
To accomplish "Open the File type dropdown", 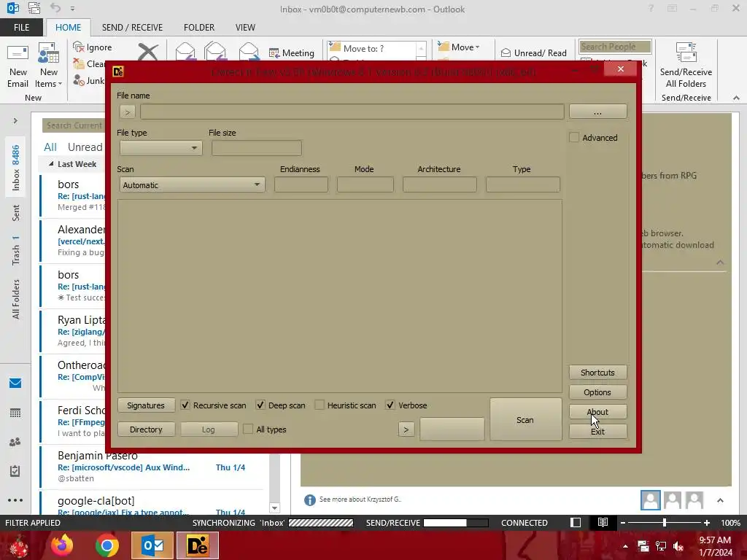I will 161,148.
